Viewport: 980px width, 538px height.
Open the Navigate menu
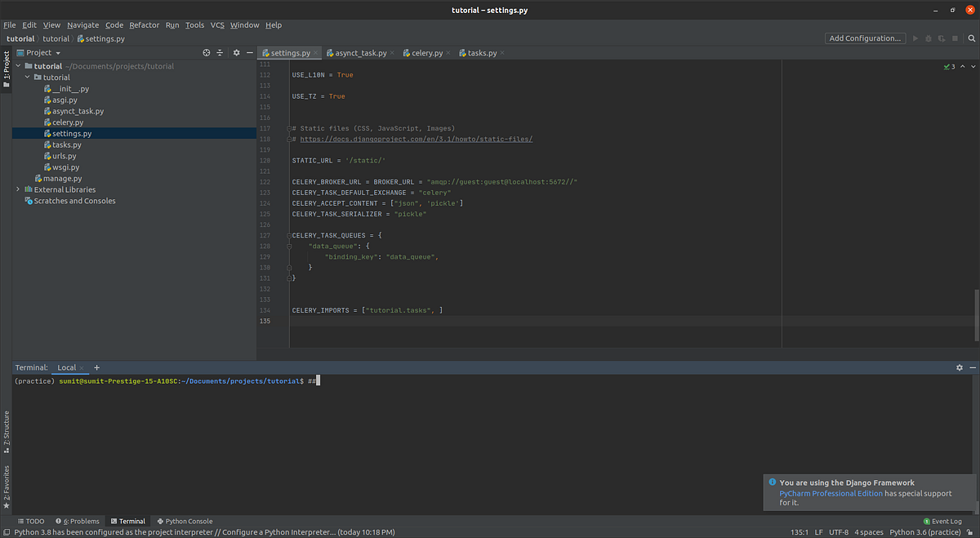82,24
